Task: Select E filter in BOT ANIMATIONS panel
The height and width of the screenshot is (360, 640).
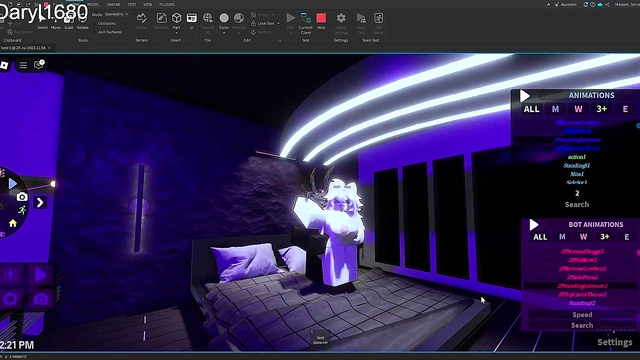Action: [627, 237]
